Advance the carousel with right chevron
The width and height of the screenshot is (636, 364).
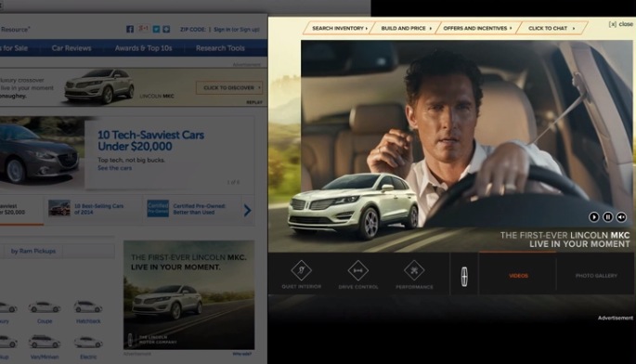[x=247, y=210]
